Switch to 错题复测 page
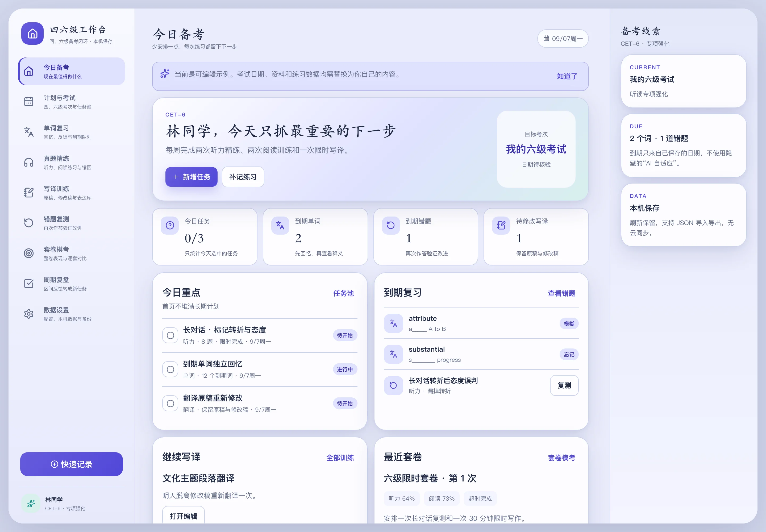 72,223
